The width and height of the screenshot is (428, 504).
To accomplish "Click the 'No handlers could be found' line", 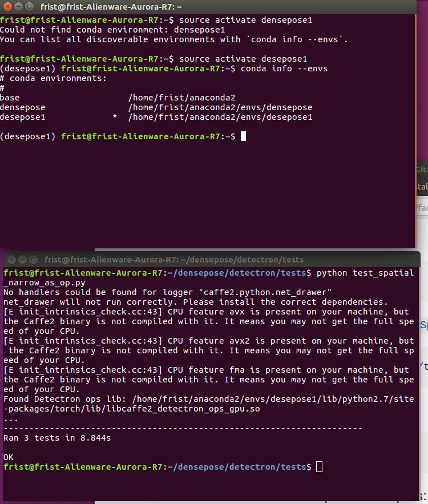I will tap(167, 292).
